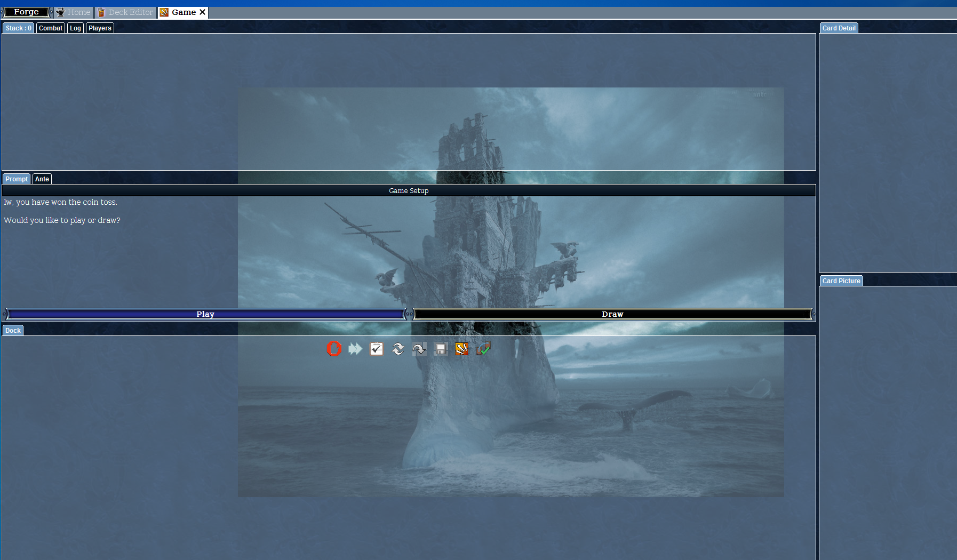Select the Dock tab
Viewport: 957px width, 560px height.
coord(13,331)
